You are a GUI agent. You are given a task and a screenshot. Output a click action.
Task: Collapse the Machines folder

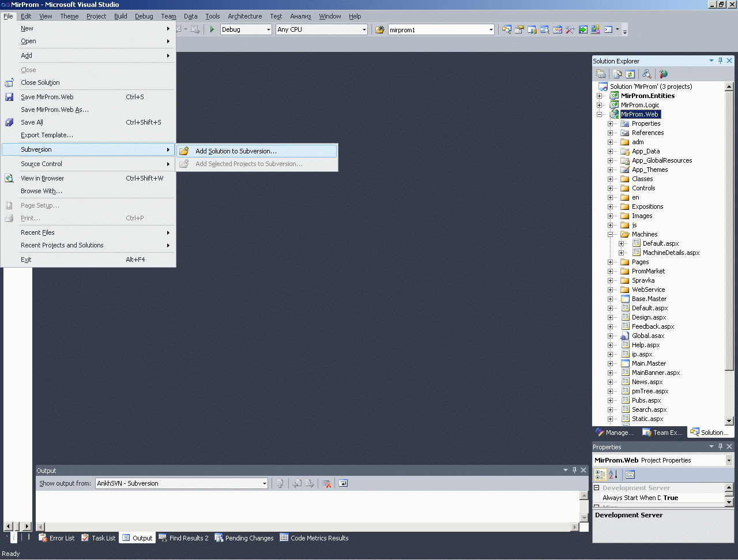[x=611, y=234]
